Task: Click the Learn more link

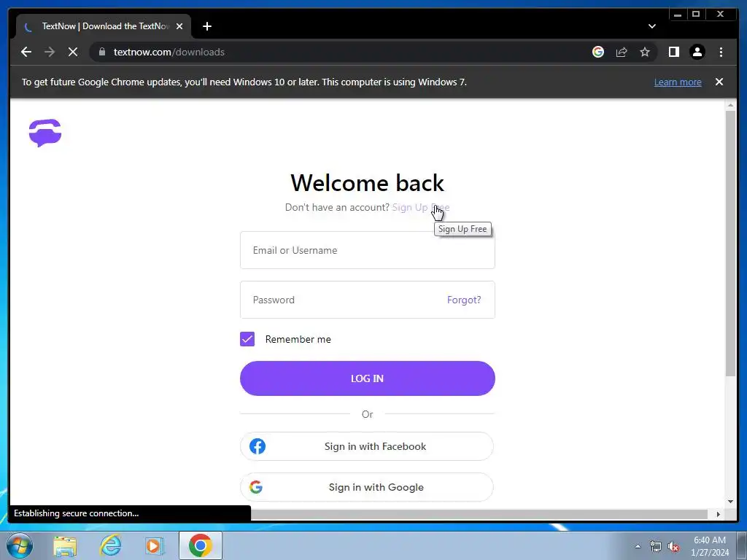Action: pos(678,82)
